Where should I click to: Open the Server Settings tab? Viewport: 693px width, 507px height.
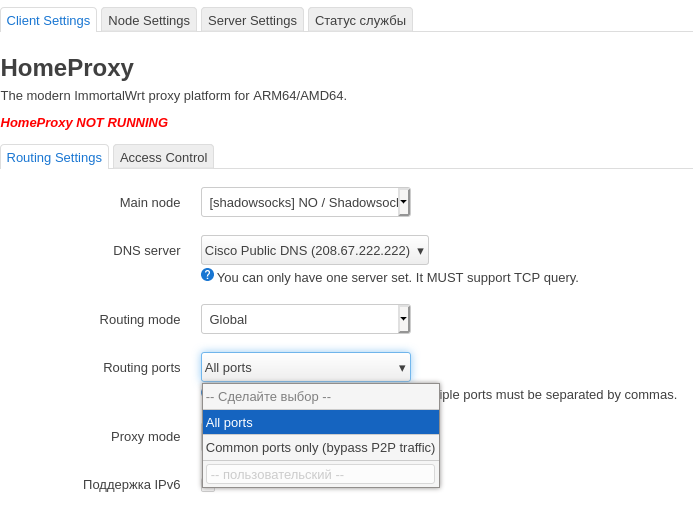tap(252, 20)
